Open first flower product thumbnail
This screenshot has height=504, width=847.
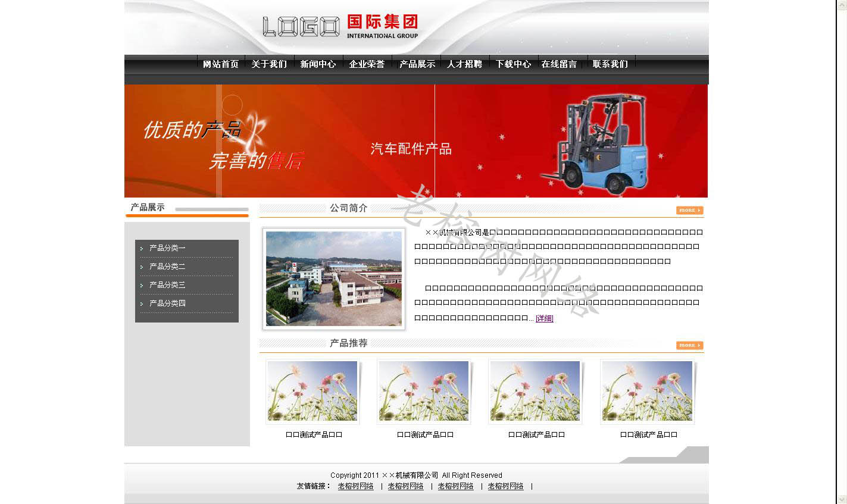312,391
